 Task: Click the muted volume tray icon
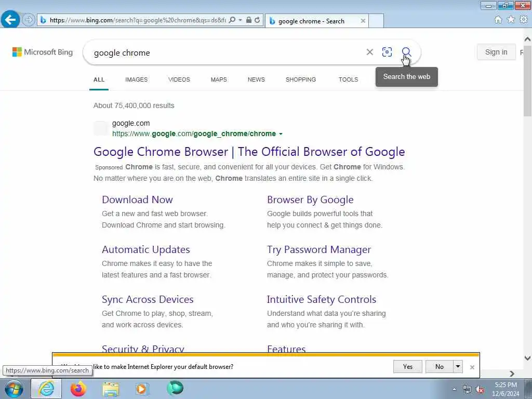point(480,390)
